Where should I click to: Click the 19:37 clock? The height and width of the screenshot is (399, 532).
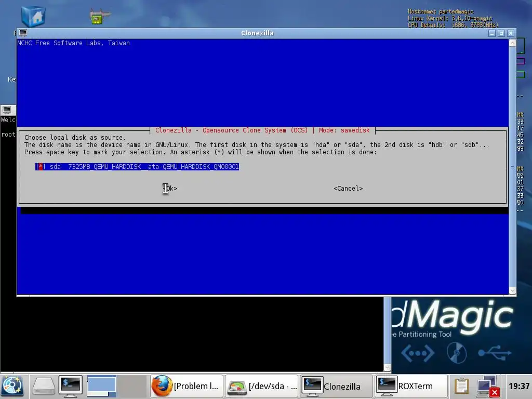(519, 386)
